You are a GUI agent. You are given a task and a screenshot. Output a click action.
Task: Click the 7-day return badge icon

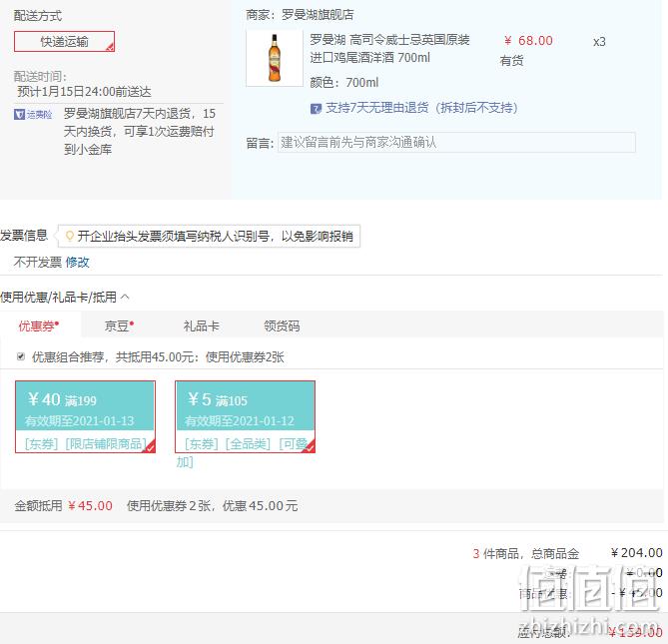(316, 109)
